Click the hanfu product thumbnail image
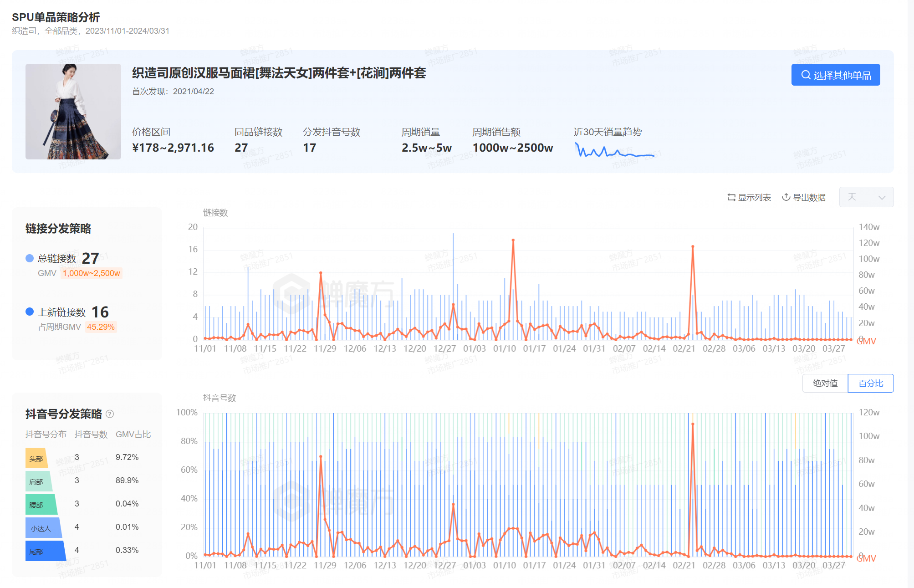This screenshot has height=588, width=914. [73, 112]
